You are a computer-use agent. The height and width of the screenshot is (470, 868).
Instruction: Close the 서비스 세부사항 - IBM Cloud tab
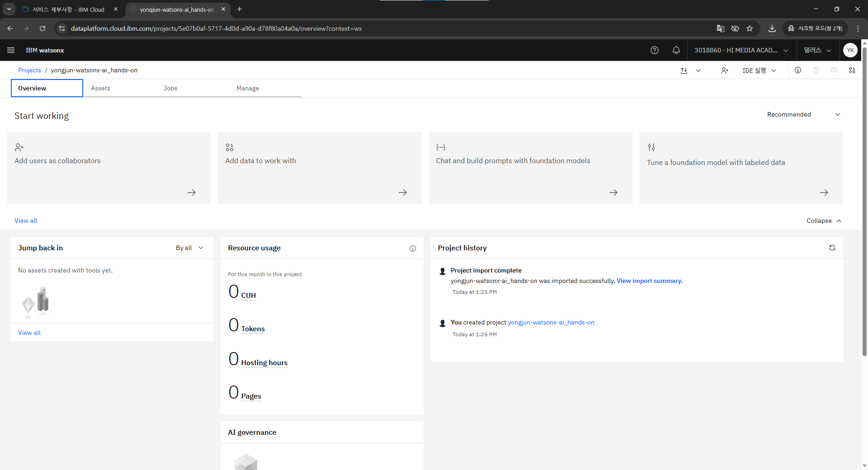116,9
